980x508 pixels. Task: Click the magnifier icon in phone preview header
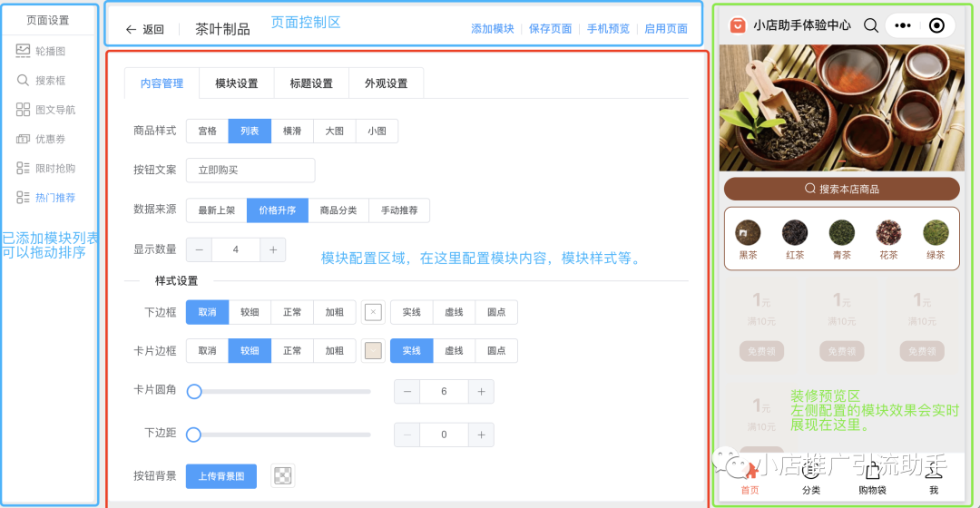[x=870, y=25]
